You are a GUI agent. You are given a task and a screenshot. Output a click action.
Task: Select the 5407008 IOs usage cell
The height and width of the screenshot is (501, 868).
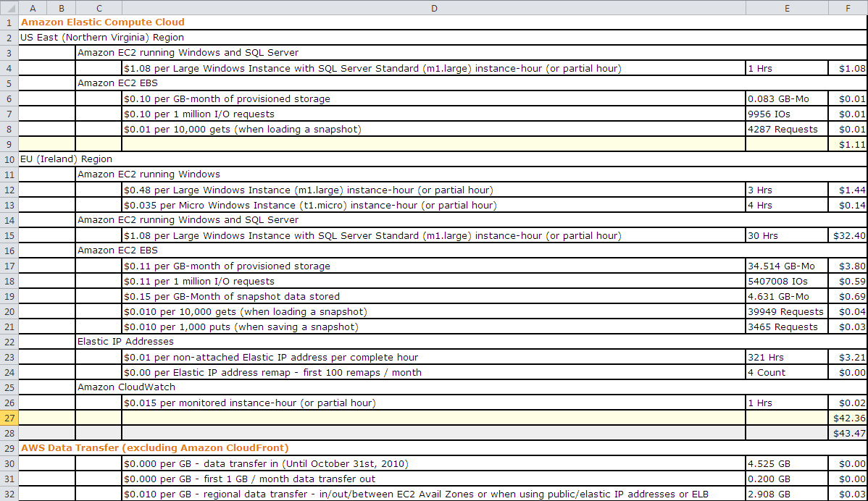click(x=786, y=281)
